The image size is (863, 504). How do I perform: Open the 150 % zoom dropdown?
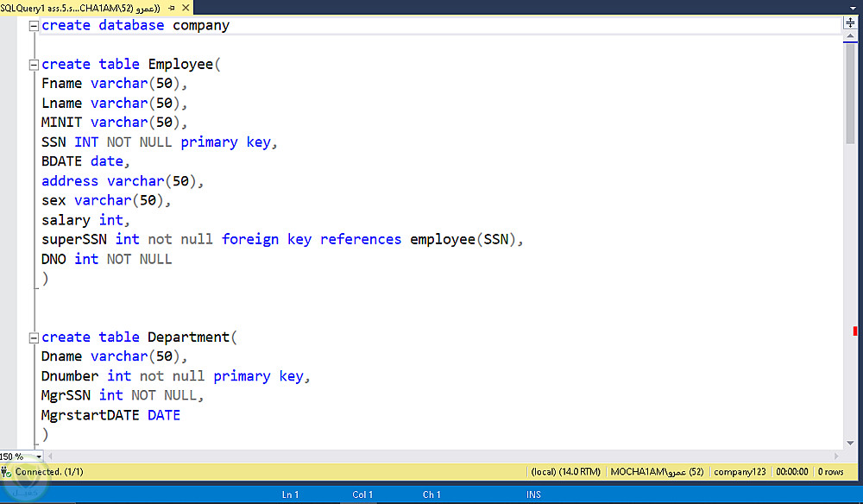(39, 457)
